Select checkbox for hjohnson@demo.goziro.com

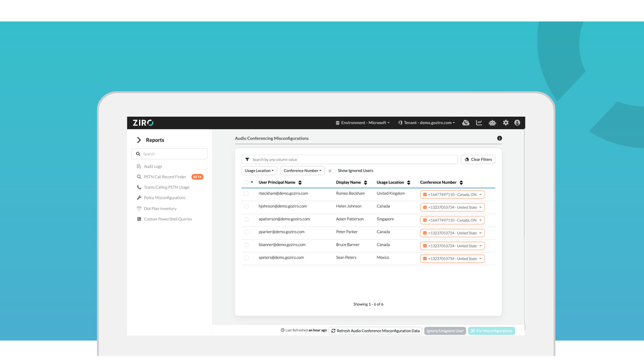pyautogui.click(x=246, y=206)
